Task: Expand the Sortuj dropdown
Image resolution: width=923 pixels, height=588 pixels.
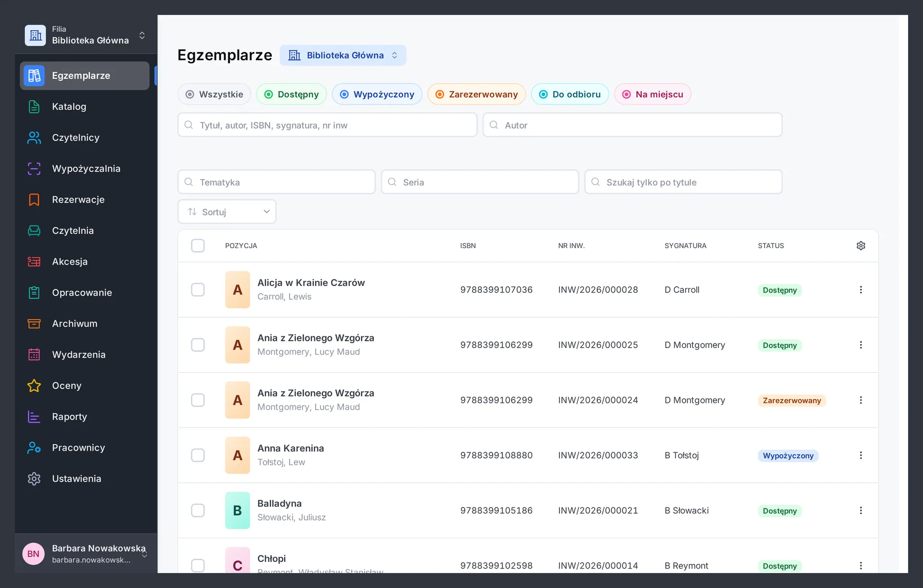Action: coord(227,212)
